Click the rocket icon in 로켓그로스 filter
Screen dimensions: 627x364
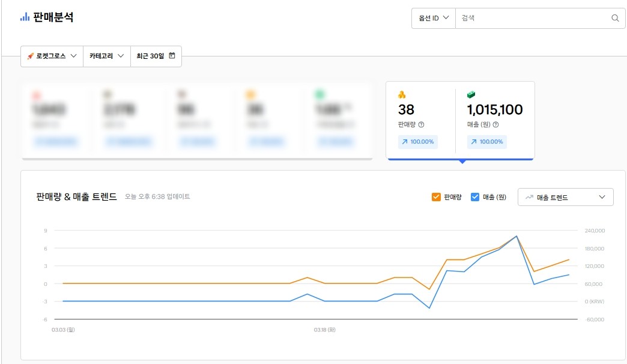point(30,56)
